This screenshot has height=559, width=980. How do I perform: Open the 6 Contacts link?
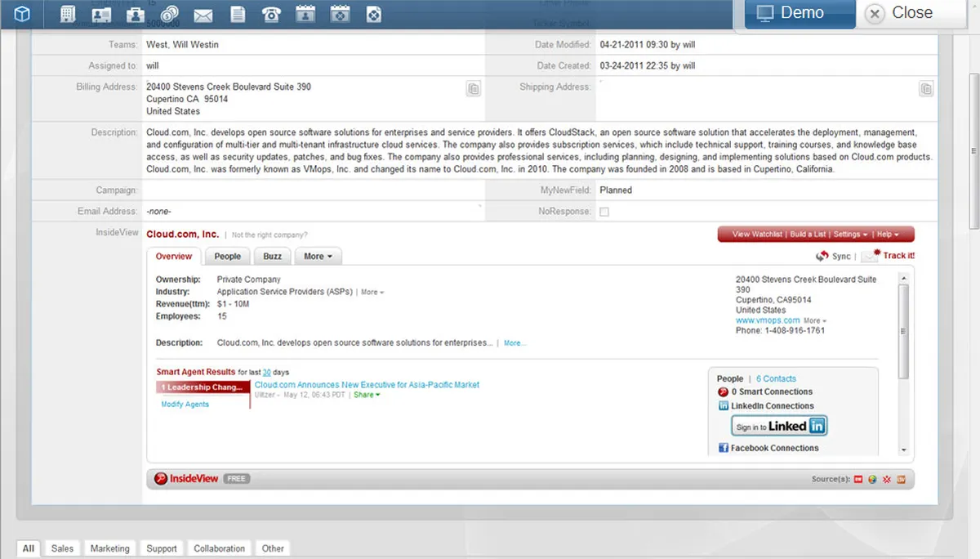776,379
